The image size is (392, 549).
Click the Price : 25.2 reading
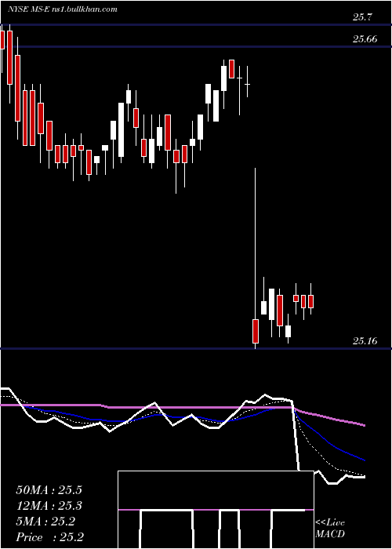(49, 537)
